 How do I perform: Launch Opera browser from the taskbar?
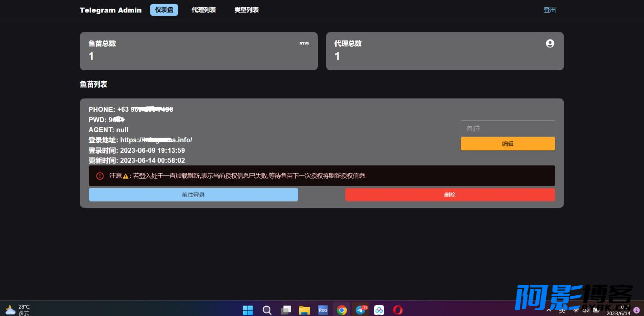pyautogui.click(x=398, y=310)
